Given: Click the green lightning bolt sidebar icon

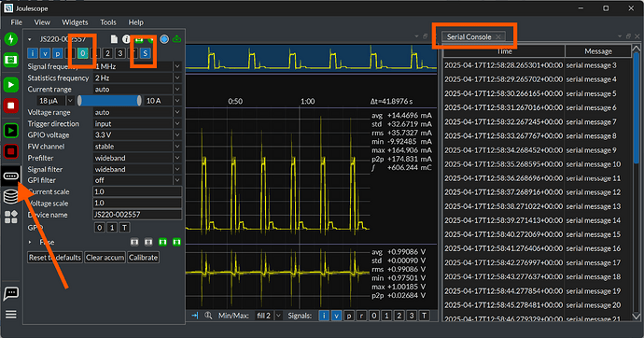Looking at the screenshot, I should (11, 39).
